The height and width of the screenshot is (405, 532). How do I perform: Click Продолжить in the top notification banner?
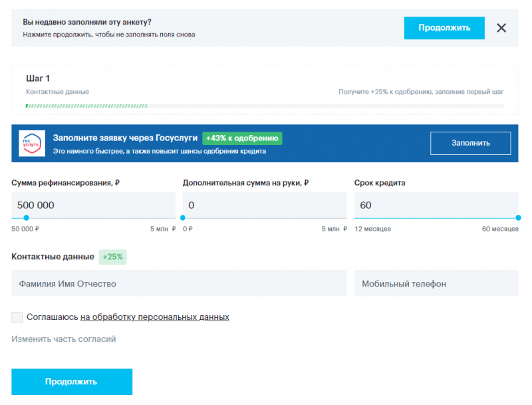[444, 28]
